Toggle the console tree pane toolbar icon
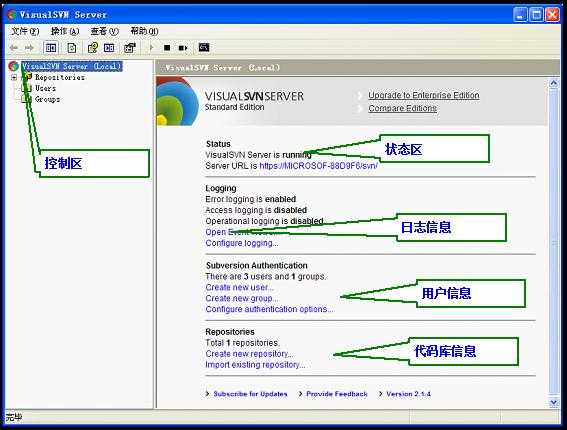 click(51, 48)
